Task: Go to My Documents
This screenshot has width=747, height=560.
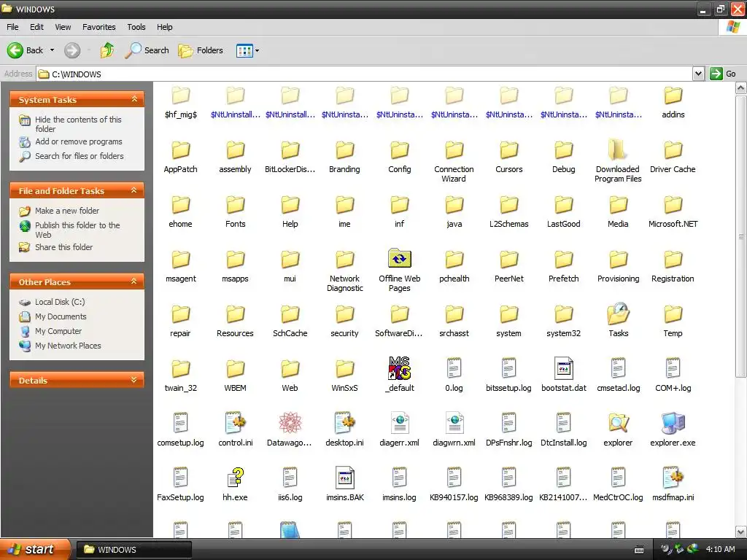Action: 53,316
